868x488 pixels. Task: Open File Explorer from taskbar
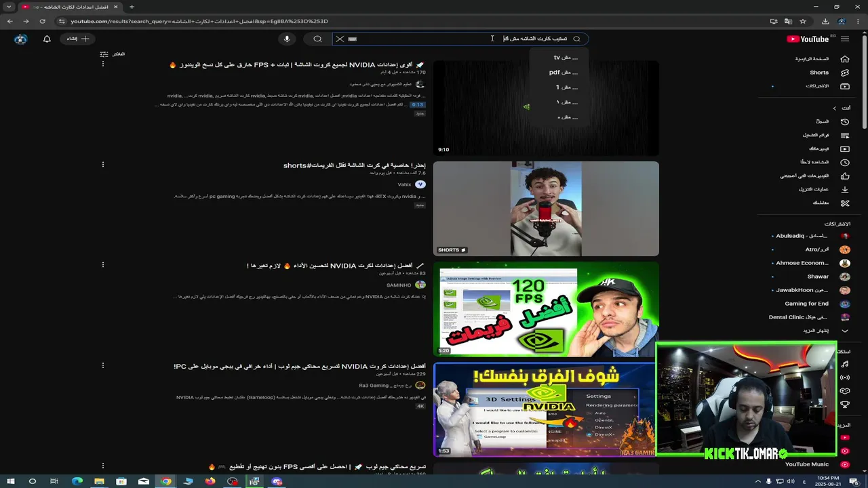[99, 481]
